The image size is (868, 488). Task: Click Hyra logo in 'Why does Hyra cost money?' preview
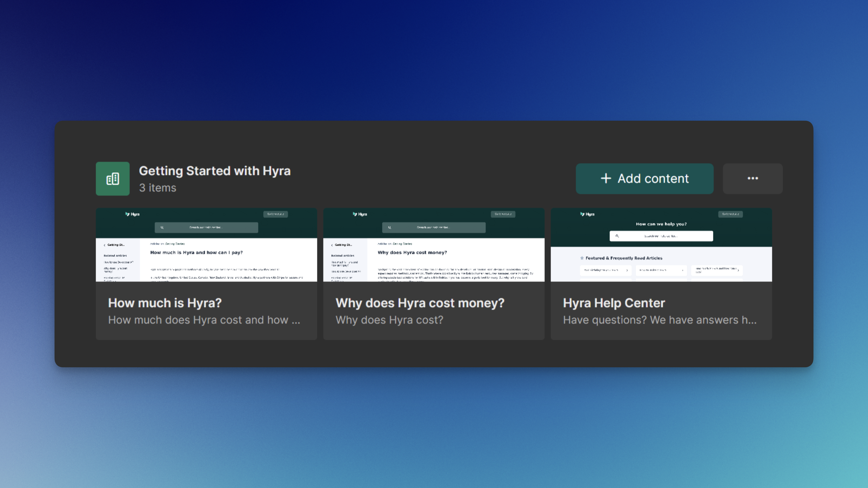pos(360,214)
